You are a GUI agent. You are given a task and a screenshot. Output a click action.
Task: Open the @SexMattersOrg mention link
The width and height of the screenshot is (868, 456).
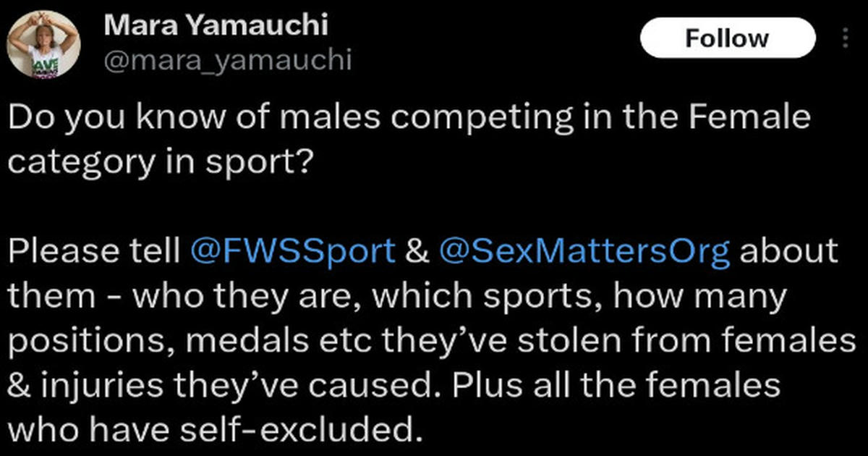(585, 252)
